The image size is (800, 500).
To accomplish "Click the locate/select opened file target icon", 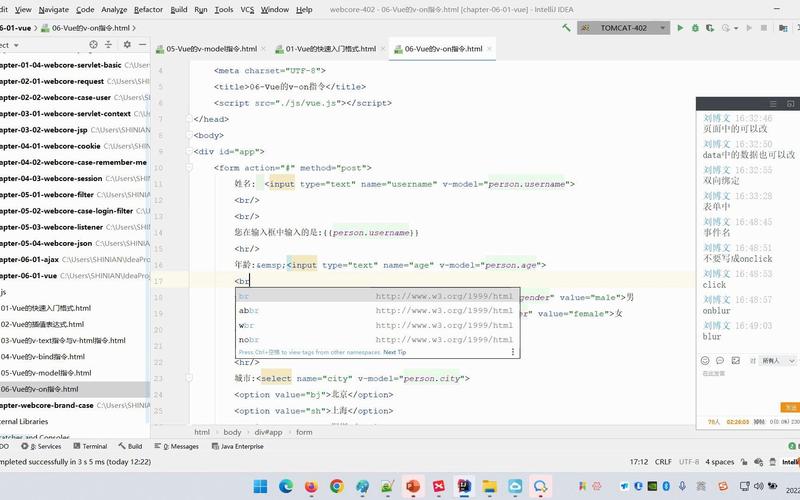I will (93, 45).
